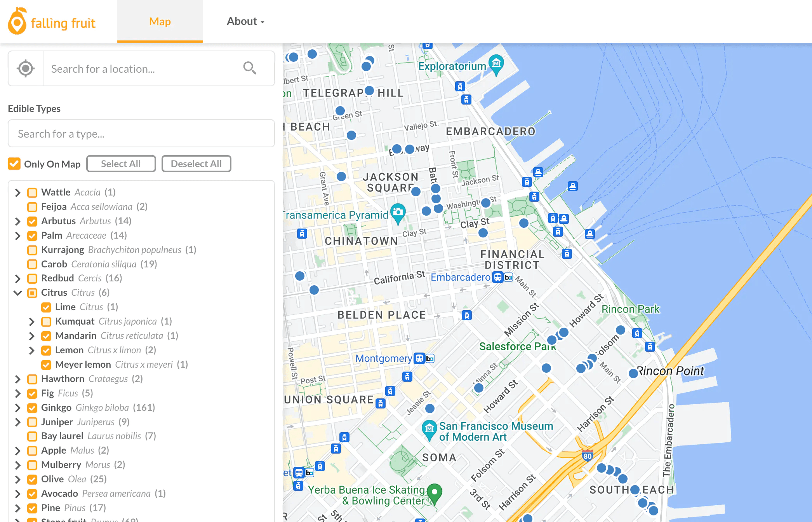The width and height of the screenshot is (812, 522).
Task: Enable the Feijoa type checkbox
Action: tap(32, 207)
